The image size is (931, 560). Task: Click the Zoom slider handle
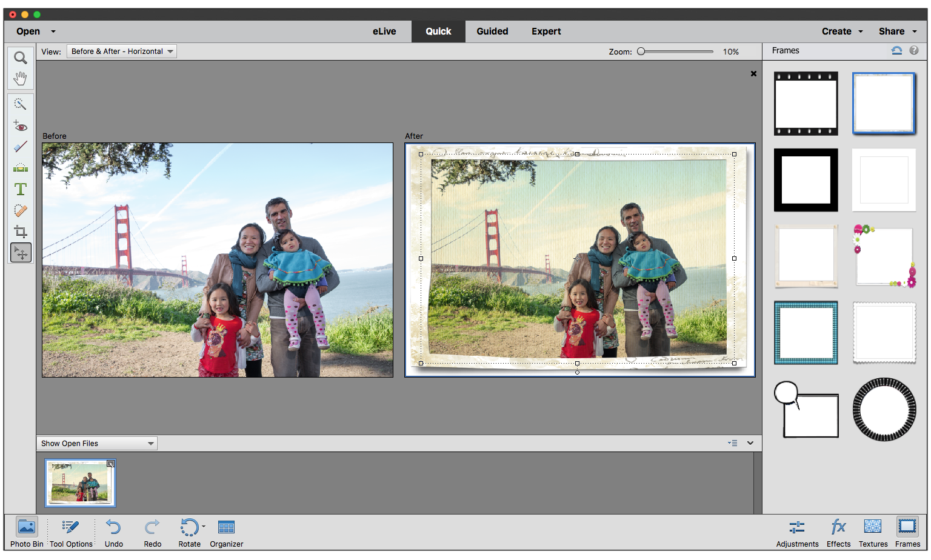(x=641, y=52)
